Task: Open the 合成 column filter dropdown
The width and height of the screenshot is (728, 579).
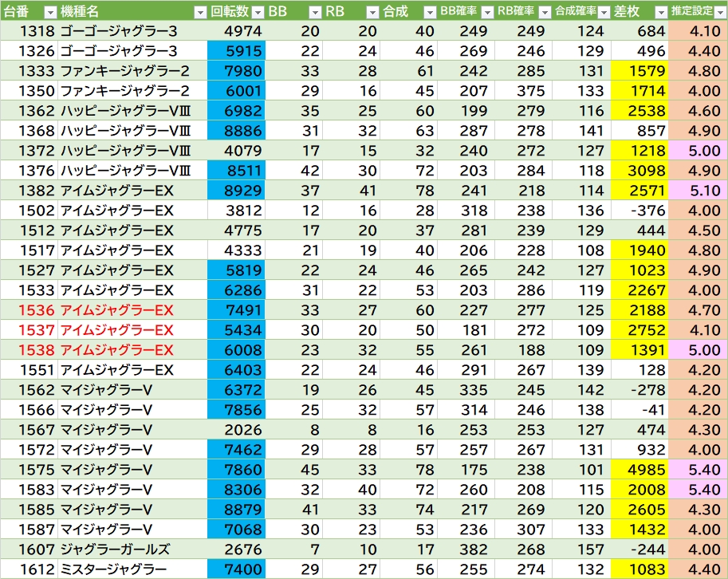Action: pos(431,13)
